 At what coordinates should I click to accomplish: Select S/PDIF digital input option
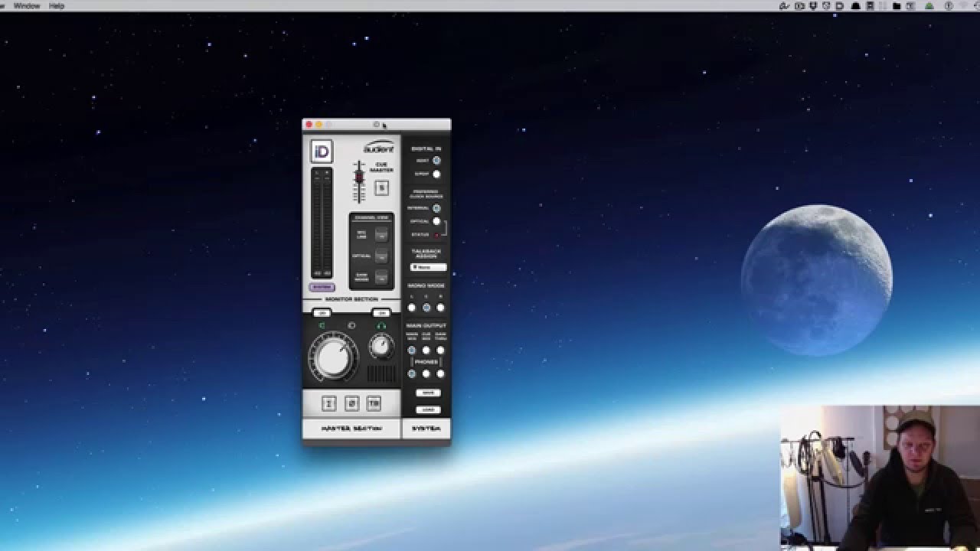click(436, 174)
